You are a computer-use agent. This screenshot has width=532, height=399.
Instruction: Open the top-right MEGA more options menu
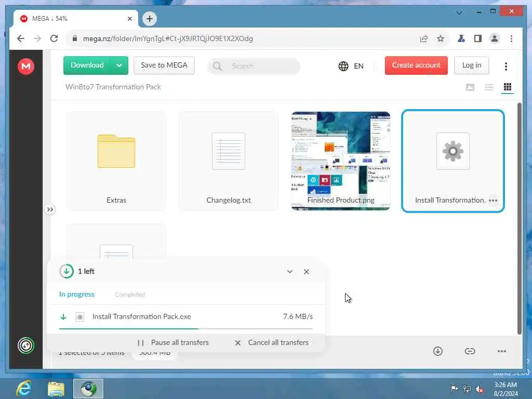(506, 66)
